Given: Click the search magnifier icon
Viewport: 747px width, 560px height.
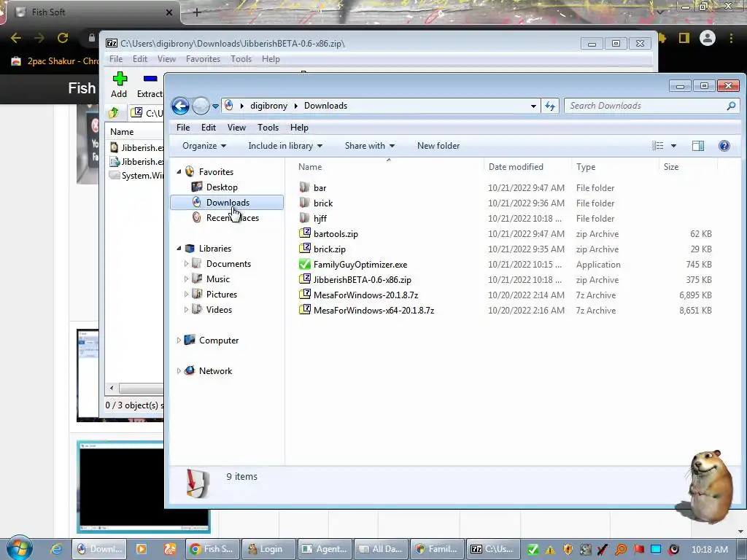Looking at the screenshot, I should pyautogui.click(x=731, y=106).
